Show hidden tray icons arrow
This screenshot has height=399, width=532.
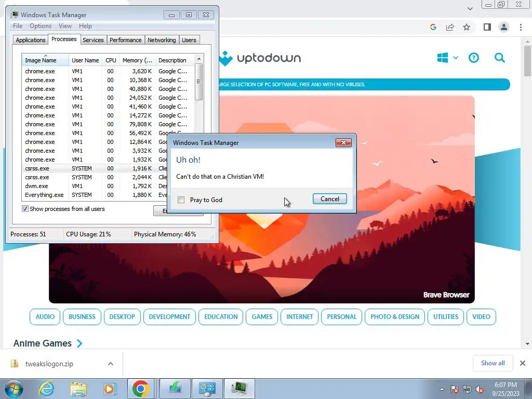tap(442, 389)
